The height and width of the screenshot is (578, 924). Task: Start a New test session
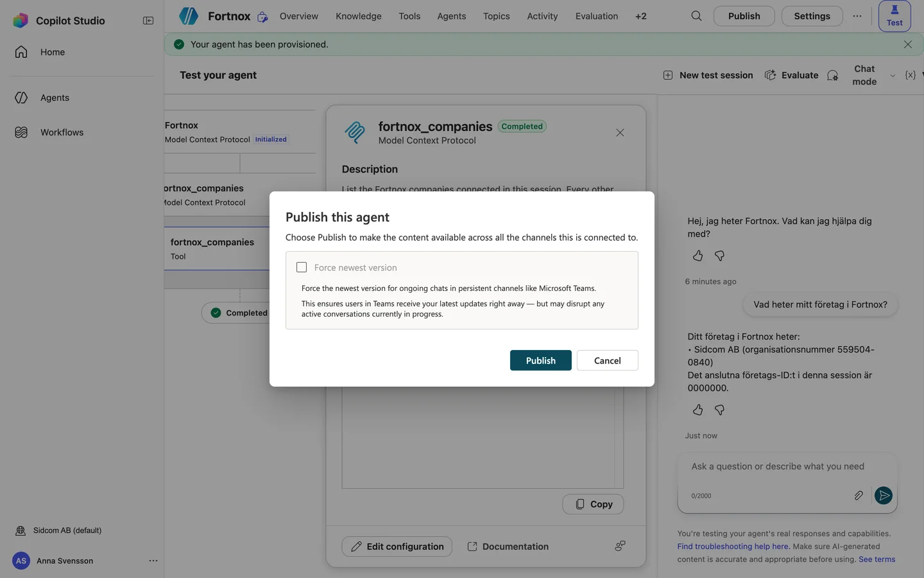[x=708, y=75]
